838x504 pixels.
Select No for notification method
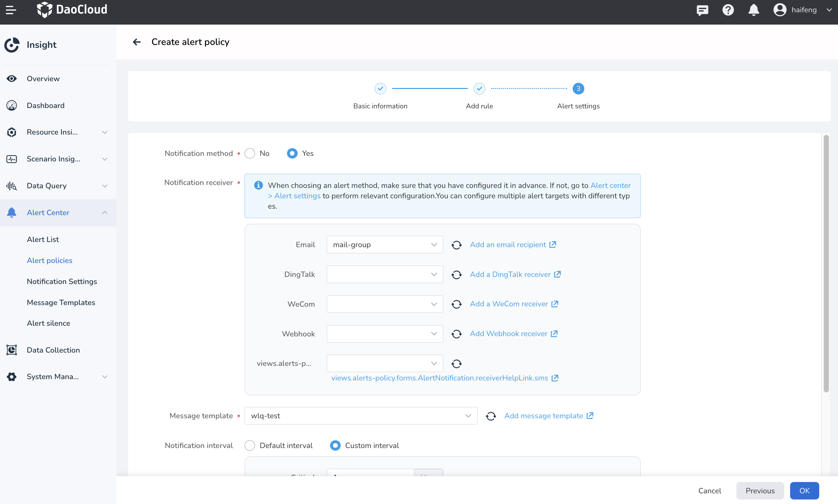pos(250,154)
